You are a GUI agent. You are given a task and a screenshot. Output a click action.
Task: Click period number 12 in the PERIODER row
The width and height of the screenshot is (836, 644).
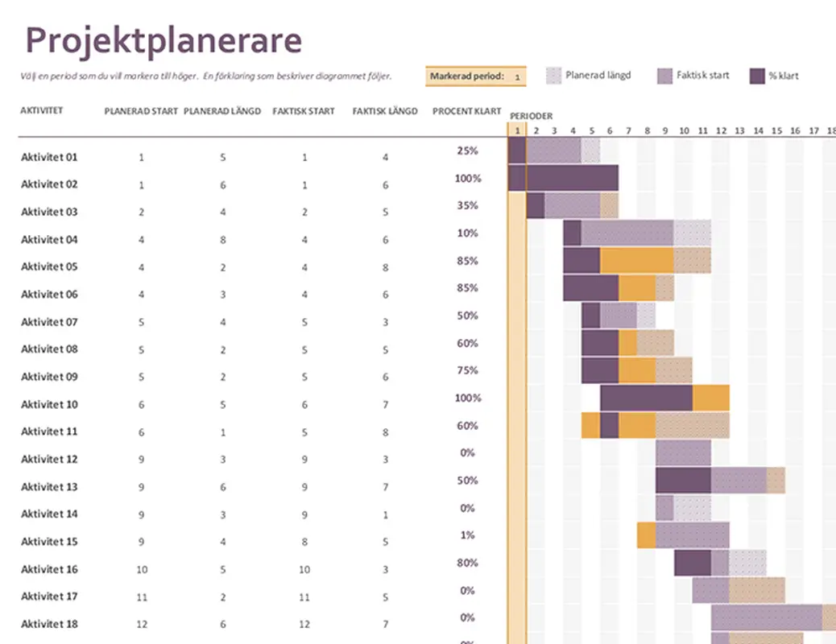point(721,130)
